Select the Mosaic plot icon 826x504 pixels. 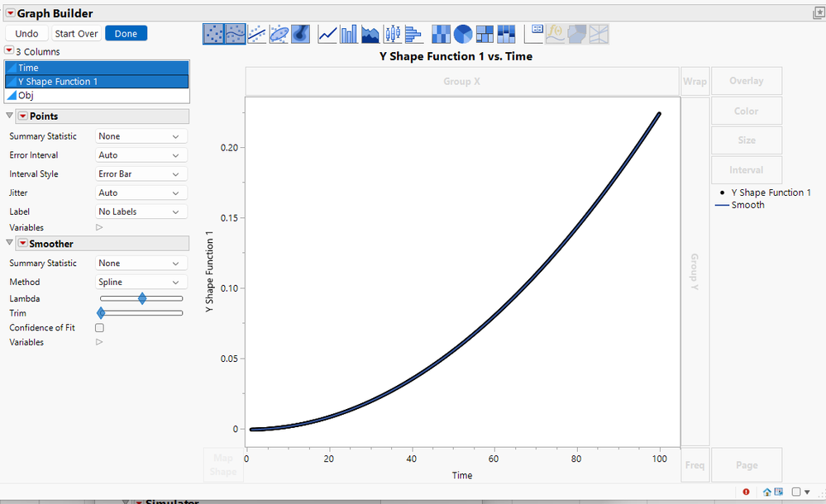click(x=506, y=34)
